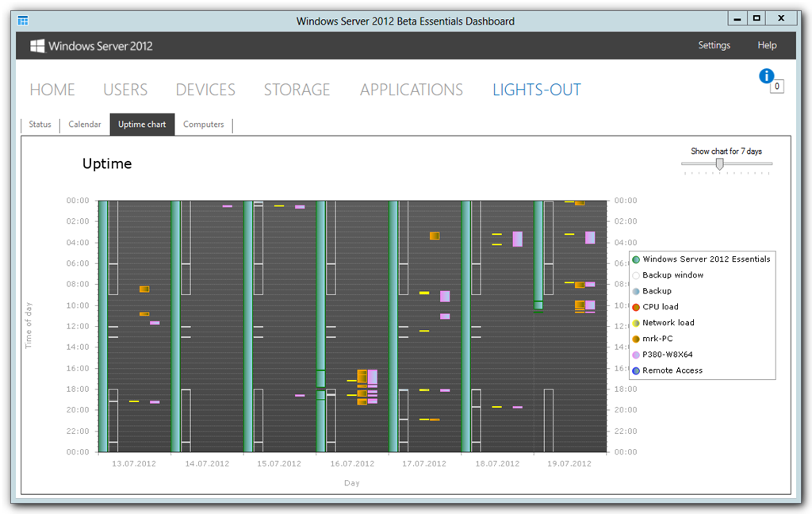Go to the STORAGE section
Image resolution: width=812 pixels, height=514 pixels.
coord(297,90)
